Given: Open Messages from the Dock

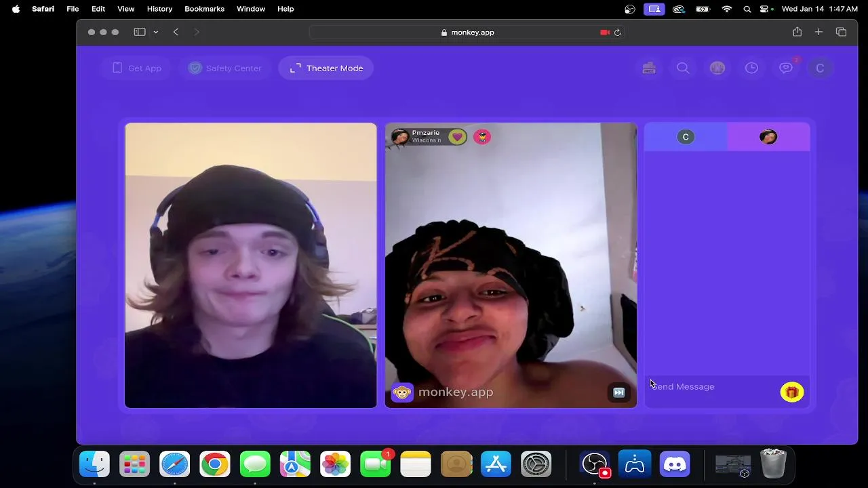Looking at the screenshot, I should pyautogui.click(x=255, y=464).
